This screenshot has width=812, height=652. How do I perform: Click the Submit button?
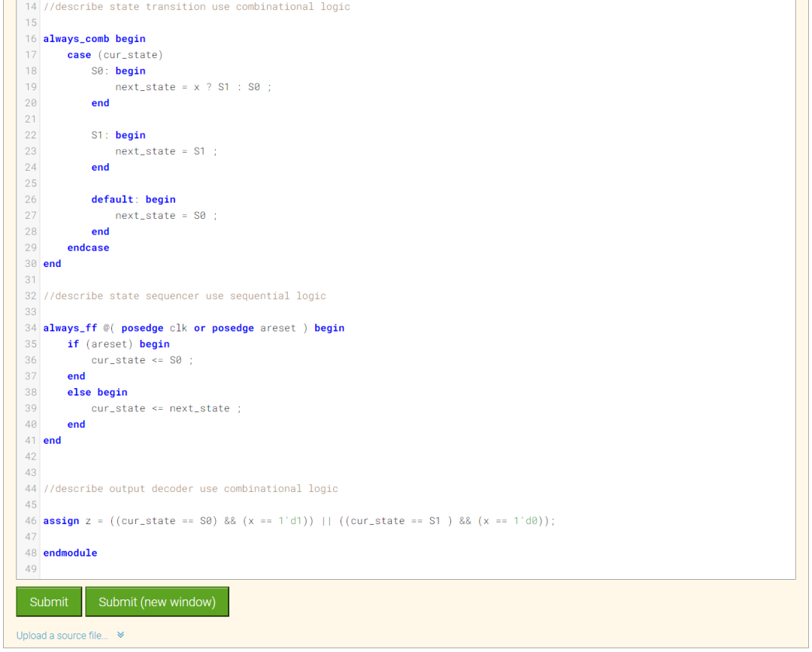pyautogui.click(x=48, y=602)
